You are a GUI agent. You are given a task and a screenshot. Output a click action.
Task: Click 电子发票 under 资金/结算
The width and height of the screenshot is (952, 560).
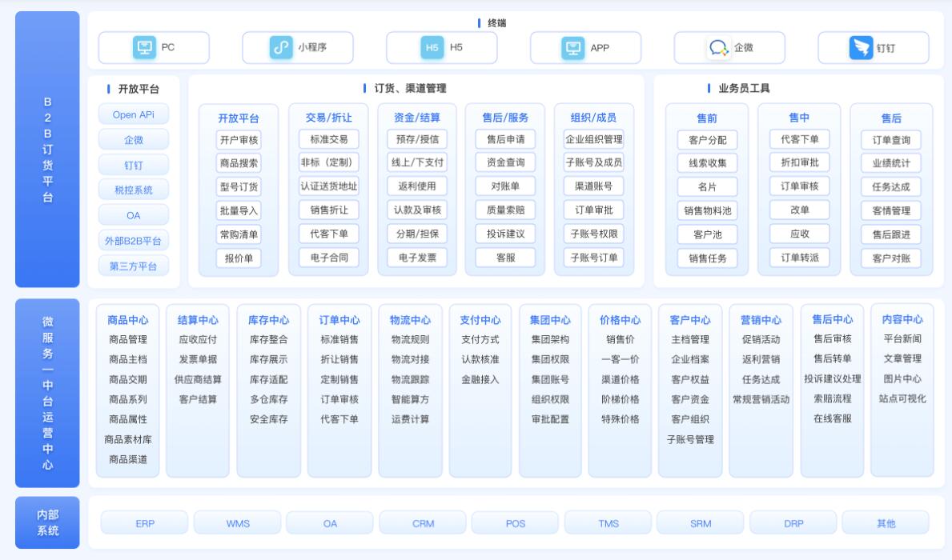[417, 258]
